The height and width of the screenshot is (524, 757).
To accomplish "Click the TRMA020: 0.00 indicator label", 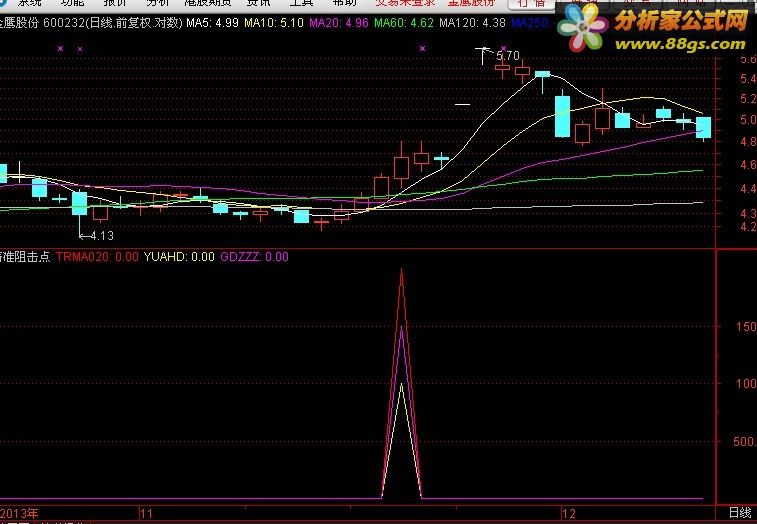I will click(97, 256).
